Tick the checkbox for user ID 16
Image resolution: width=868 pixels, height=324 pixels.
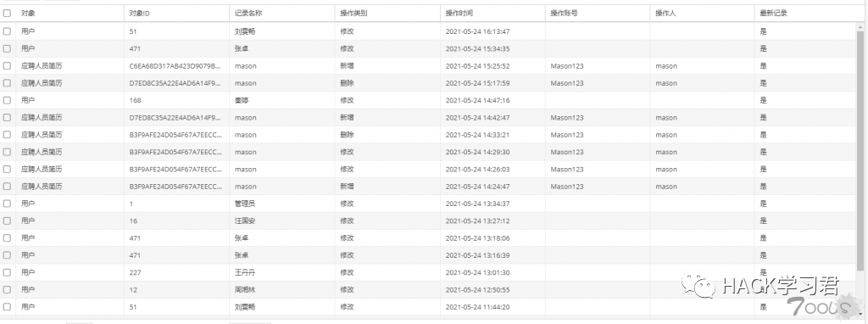(x=7, y=221)
